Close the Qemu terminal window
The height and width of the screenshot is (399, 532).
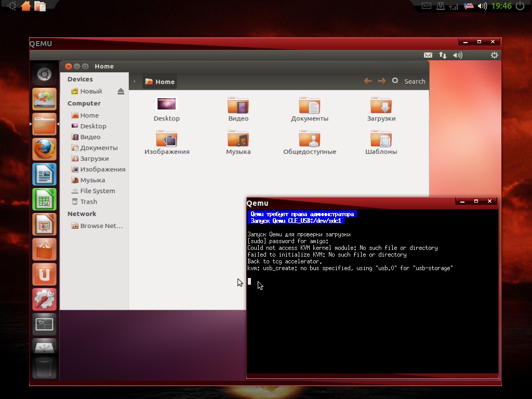coord(489,201)
